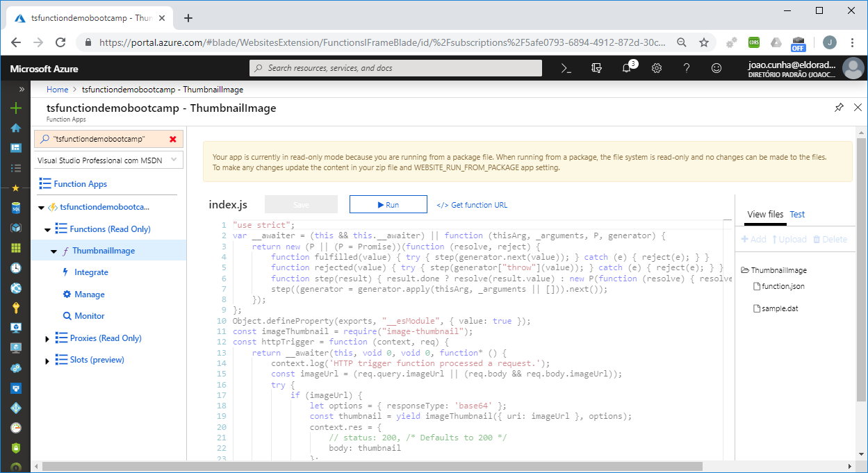Click the green Create a resource plus

click(15, 108)
